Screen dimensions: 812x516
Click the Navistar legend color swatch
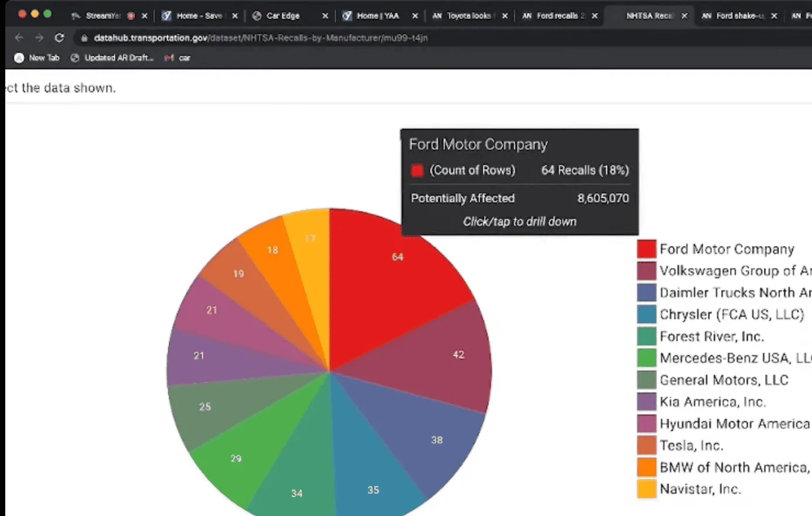pyautogui.click(x=646, y=489)
